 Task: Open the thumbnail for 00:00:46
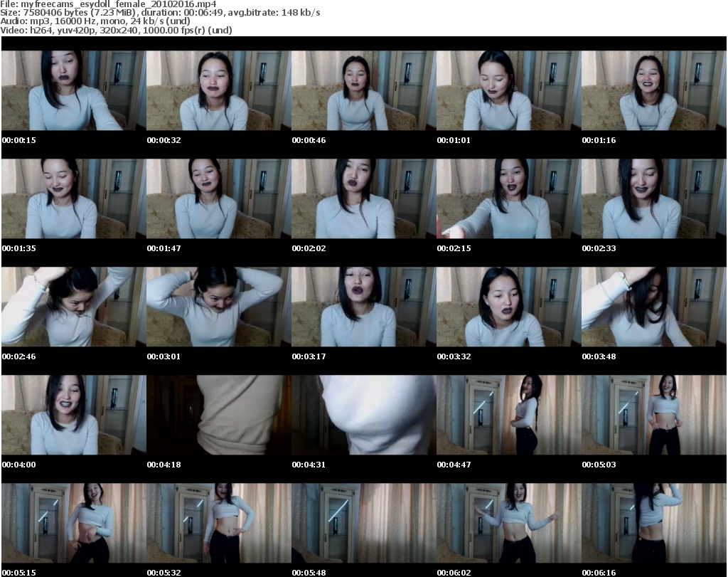point(363,90)
